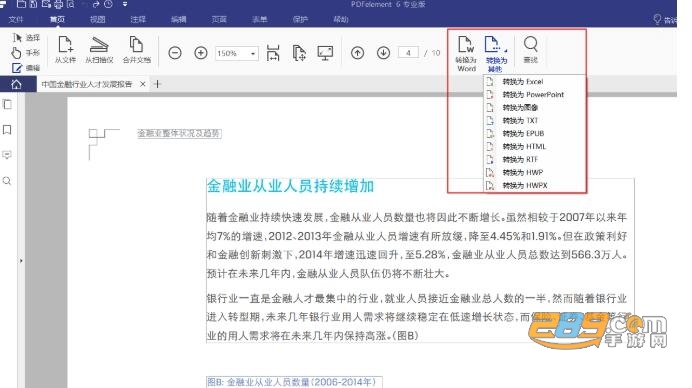Click the page number field showing 4
The width and height of the screenshot is (692, 388).
tap(408, 53)
